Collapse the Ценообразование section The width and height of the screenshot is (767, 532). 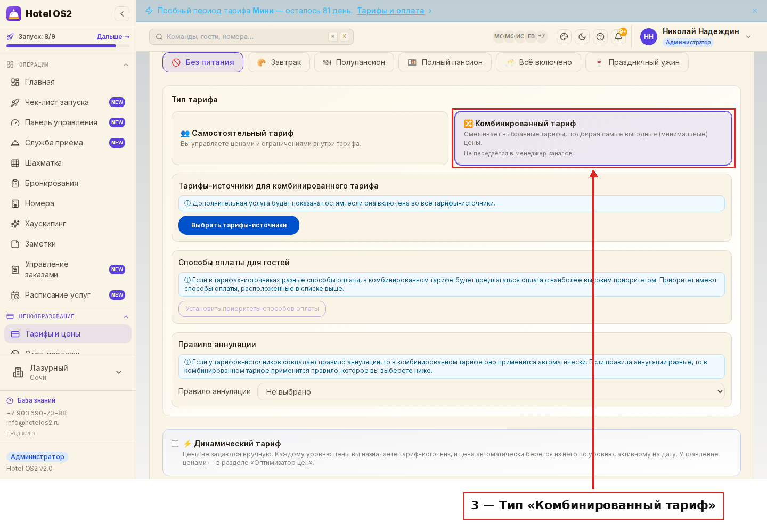[126, 317]
